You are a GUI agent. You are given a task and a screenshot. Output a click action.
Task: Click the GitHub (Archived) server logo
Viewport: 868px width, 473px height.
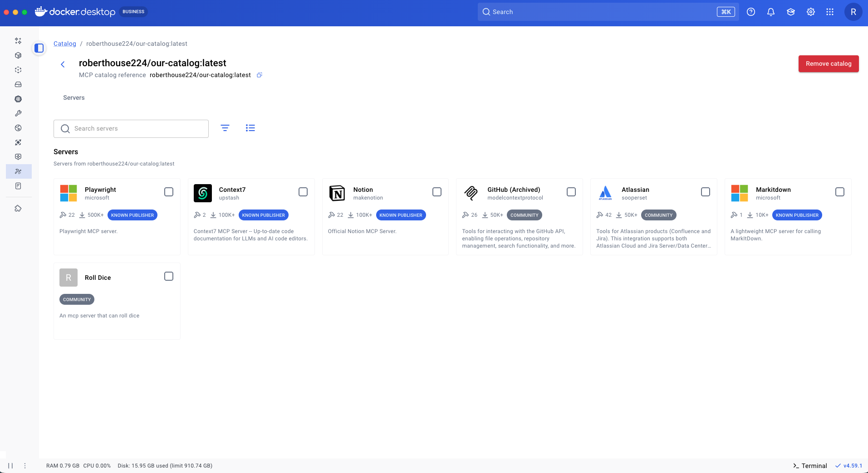[471, 193]
